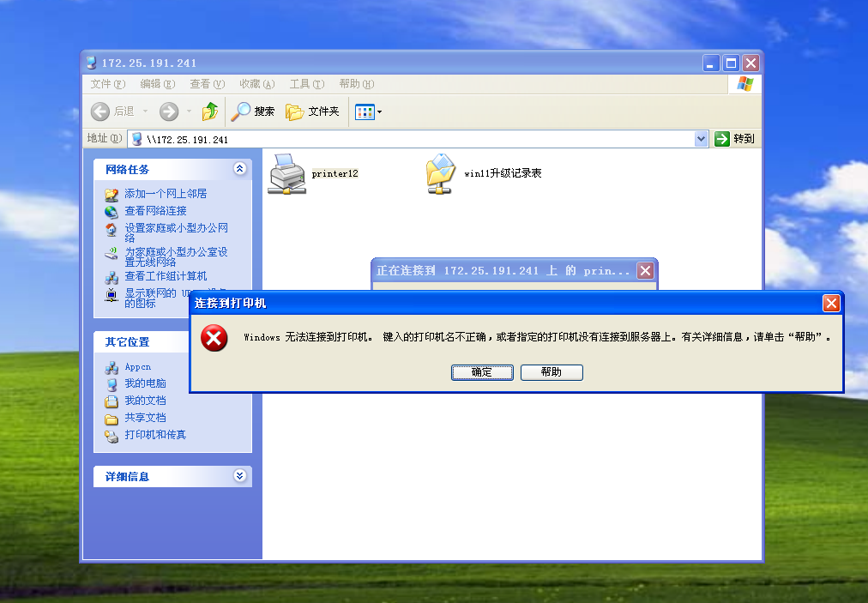Open the address bar dropdown arrow
This screenshot has width=868, height=603.
[x=702, y=138]
